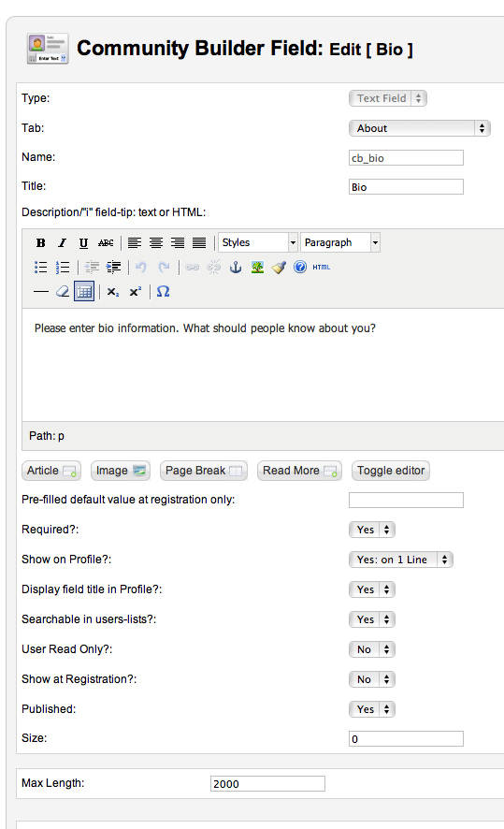The image size is (504, 829).
Task: Open editor help question mark icon
Action: click(300, 267)
